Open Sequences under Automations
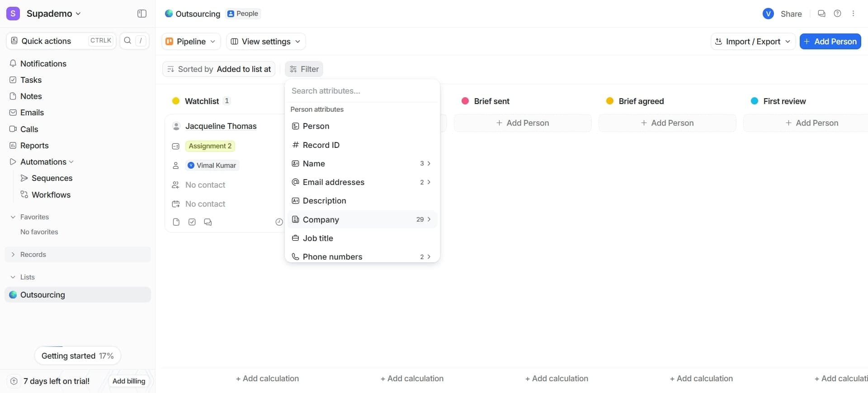The height and width of the screenshot is (393, 868). pyautogui.click(x=52, y=178)
